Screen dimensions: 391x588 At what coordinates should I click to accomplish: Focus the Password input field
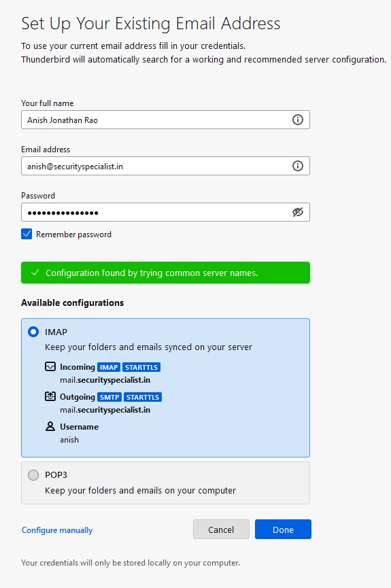coord(165,212)
